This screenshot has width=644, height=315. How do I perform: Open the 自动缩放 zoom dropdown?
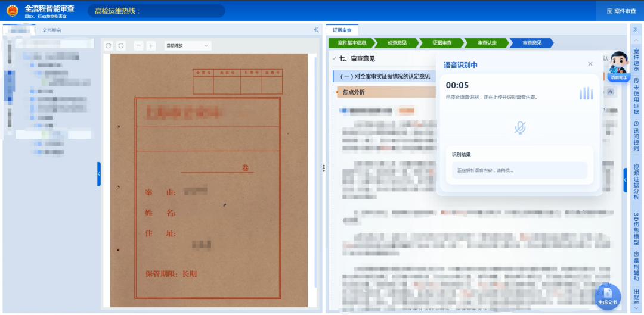(187, 46)
